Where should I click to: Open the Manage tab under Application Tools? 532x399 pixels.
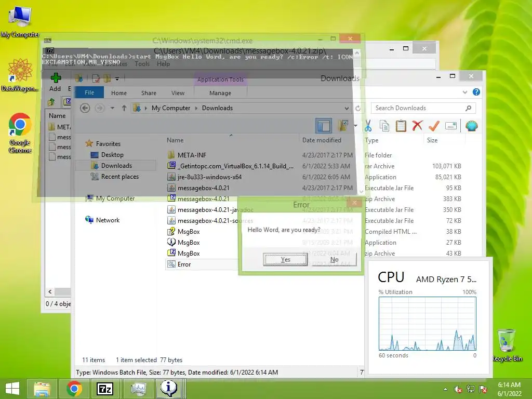pyautogui.click(x=220, y=93)
